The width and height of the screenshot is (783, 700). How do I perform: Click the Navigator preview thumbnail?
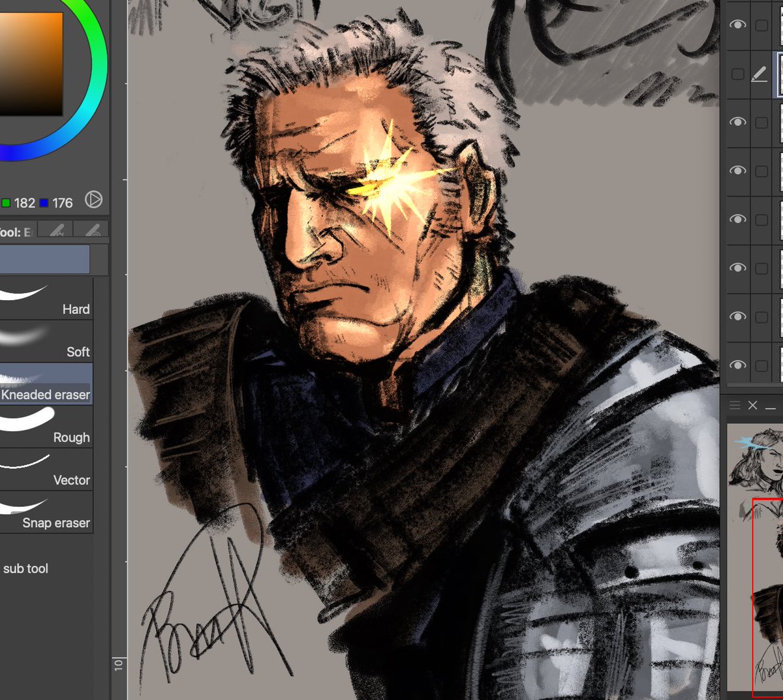tap(756, 558)
